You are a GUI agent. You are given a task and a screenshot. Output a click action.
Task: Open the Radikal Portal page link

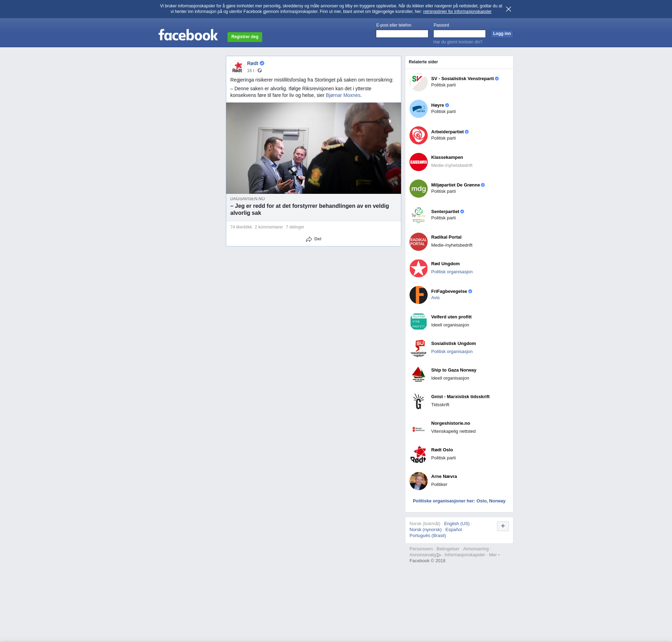pyautogui.click(x=446, y=237)
